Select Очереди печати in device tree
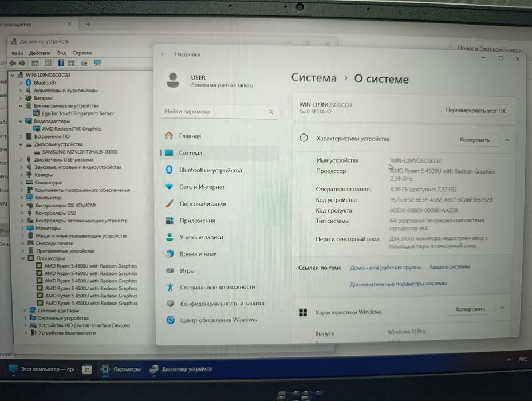This screenshot has width=532, height=401. coord(54,243)
